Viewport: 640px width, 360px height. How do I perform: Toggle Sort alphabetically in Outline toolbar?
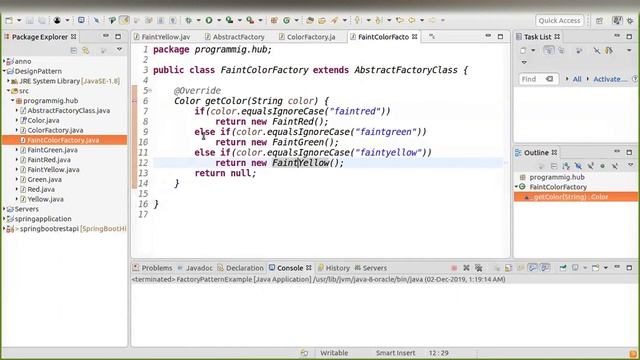pos(566,166)
